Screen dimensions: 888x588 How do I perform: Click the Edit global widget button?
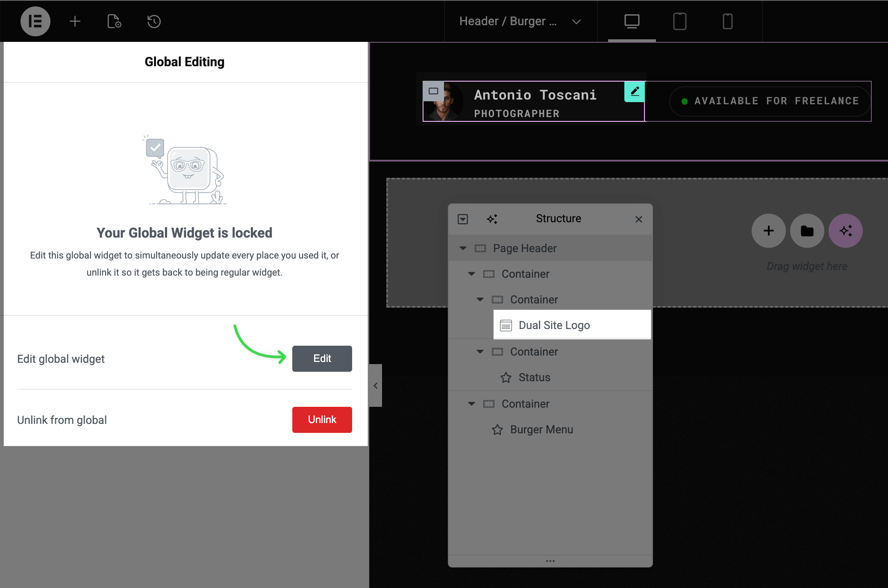click(322, 359)
